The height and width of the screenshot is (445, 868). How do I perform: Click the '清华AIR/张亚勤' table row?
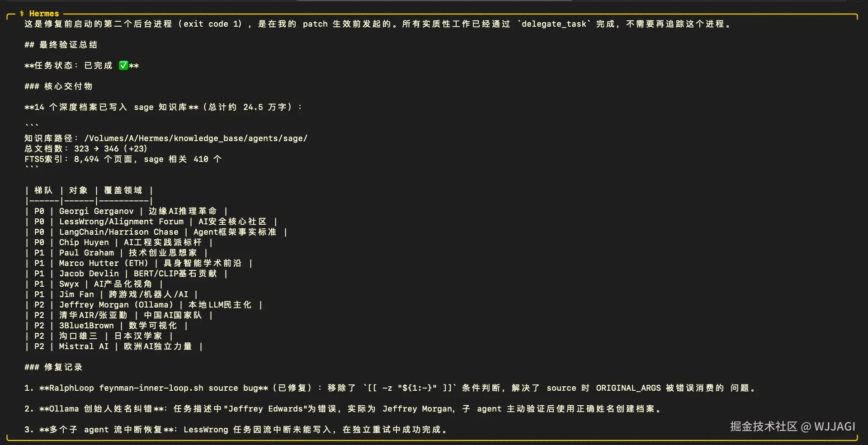118,315
